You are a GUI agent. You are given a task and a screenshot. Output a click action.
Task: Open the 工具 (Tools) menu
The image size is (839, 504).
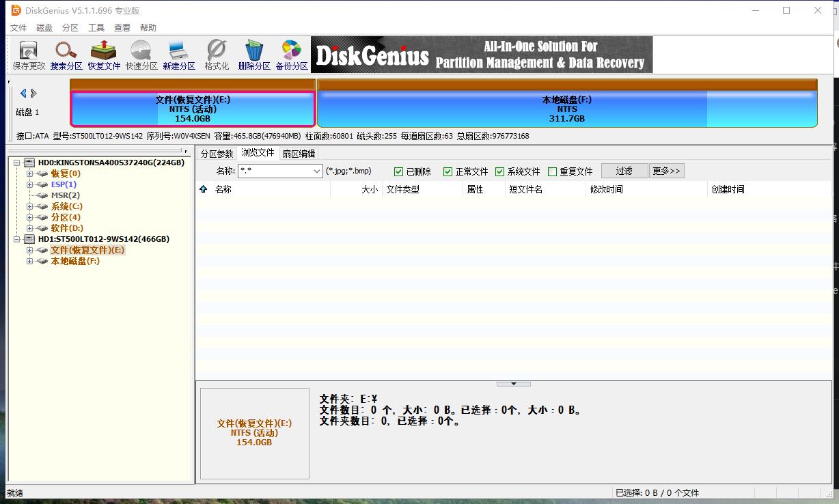96,28
